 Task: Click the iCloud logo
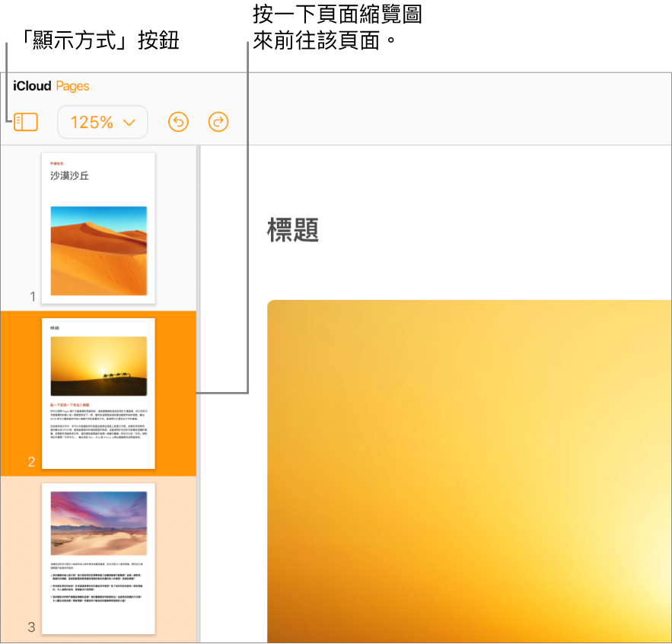click(30, 86)
